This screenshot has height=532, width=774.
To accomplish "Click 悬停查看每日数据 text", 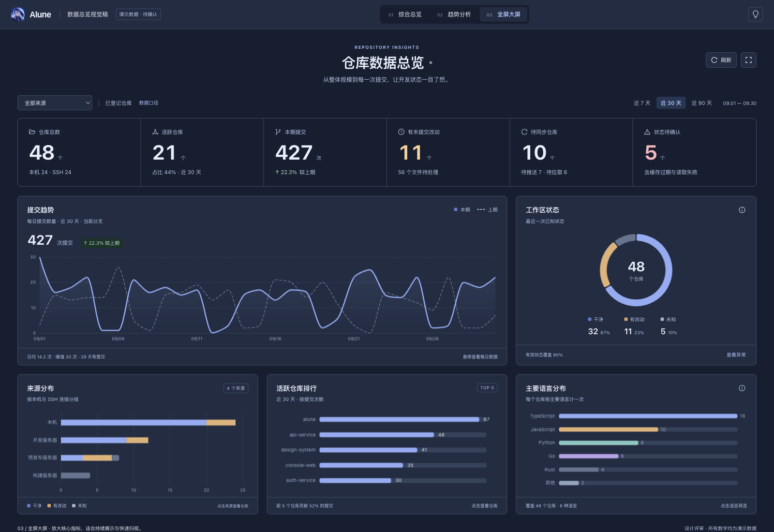I will pos(480,357).
